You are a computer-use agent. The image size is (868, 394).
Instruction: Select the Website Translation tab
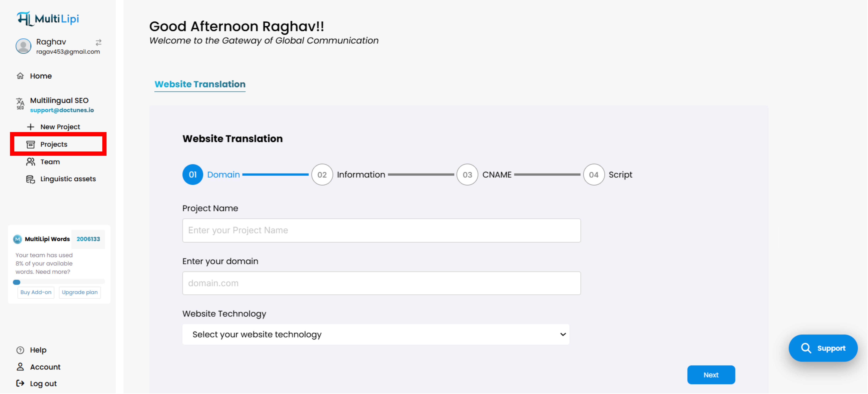[x=200, y=84]
